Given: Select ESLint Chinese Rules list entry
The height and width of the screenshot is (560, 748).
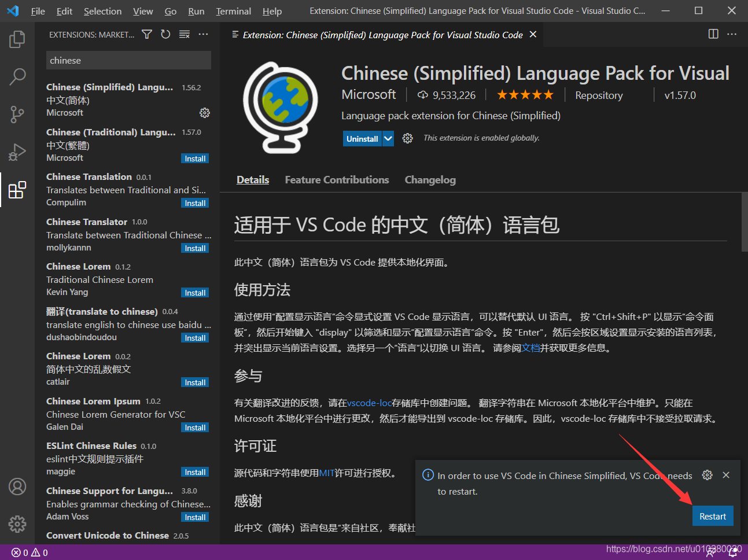Looking at the screenshot, I should coord(128,458).
